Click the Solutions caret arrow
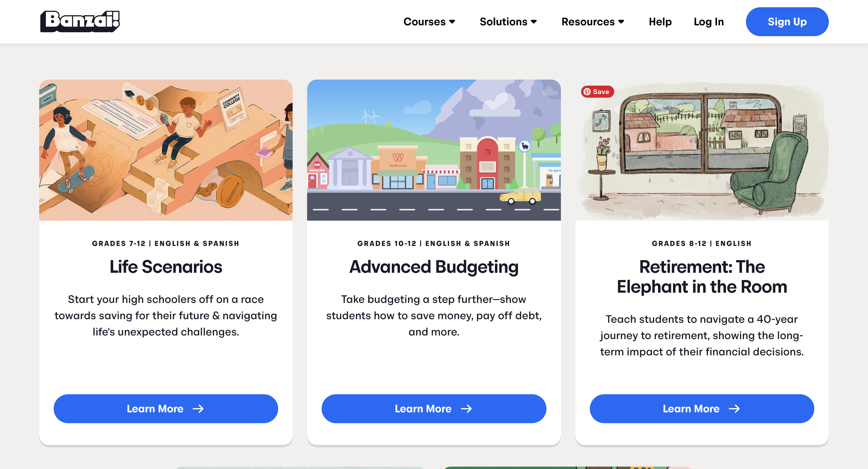The image size is (868, 469). click(534, 22)
